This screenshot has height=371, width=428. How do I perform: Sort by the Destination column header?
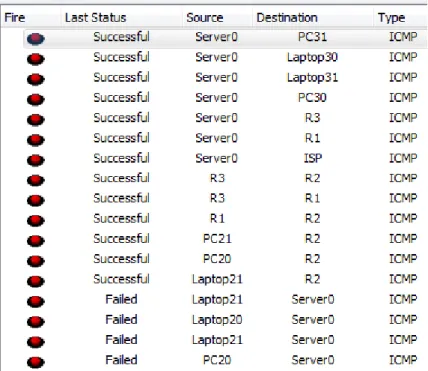[x=313, y=17]
